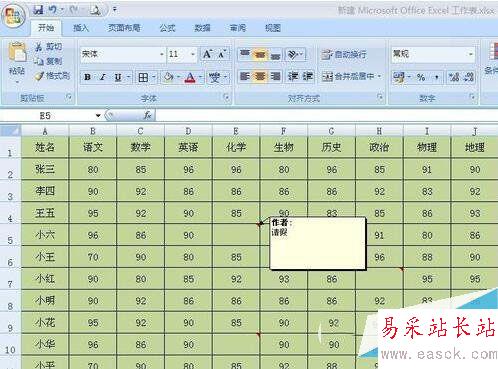This screenshot has height=369, width=498.
Task: Copy selection with 复制
Action: click(49, 61)
